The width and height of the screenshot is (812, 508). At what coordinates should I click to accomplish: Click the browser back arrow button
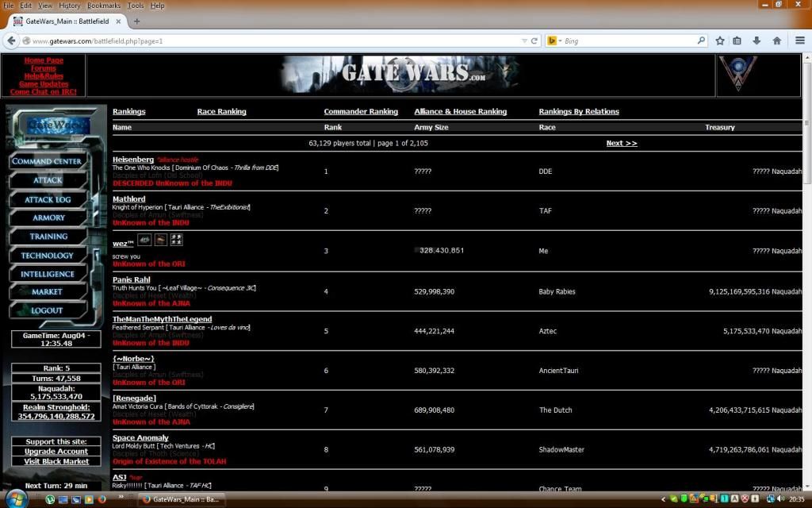pyautogui.click(x=12, y=40)
